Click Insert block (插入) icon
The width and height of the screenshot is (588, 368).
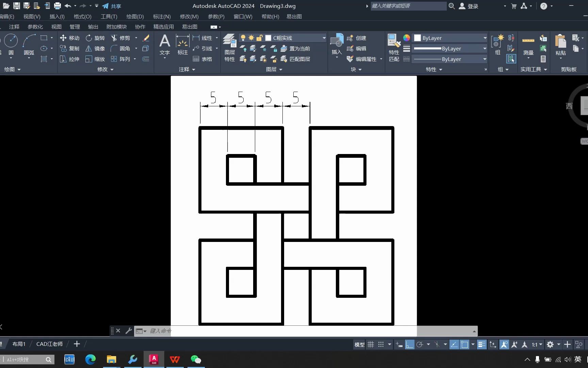click(x=337, y=44)
